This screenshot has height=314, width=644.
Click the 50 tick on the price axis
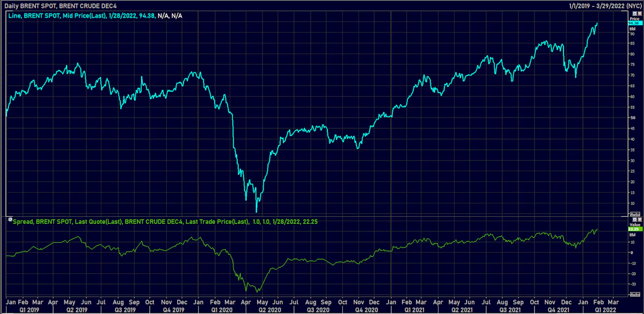coord(633,118)
